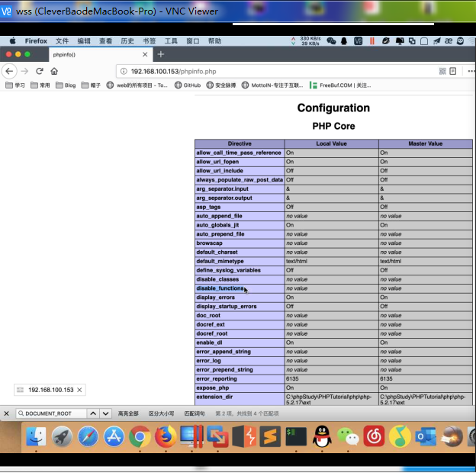Open the 书签 menu in menu bar

coord(150,41)
